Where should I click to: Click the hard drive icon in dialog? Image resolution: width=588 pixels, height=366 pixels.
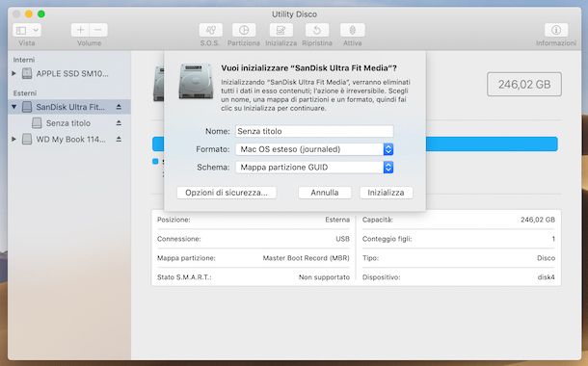[x=196, y=81]
